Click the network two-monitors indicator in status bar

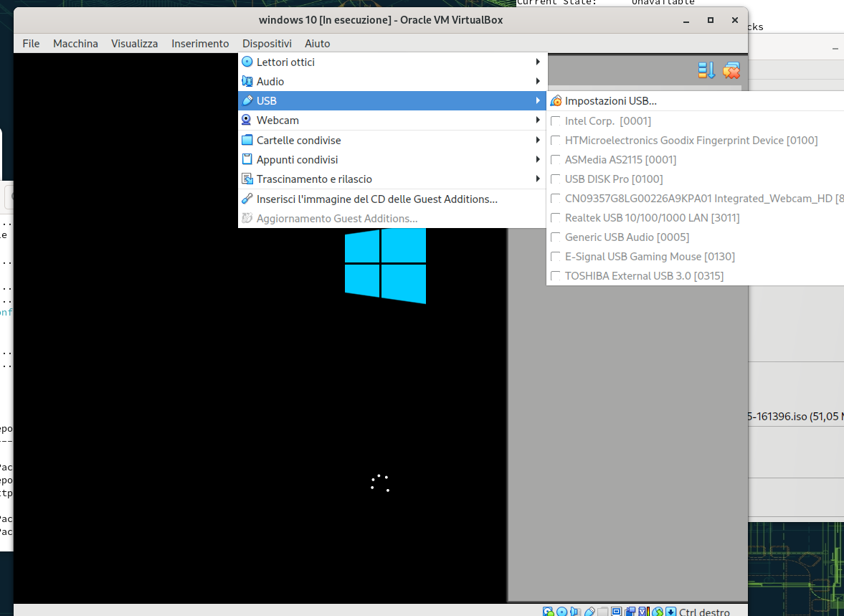tap(630, 612)
